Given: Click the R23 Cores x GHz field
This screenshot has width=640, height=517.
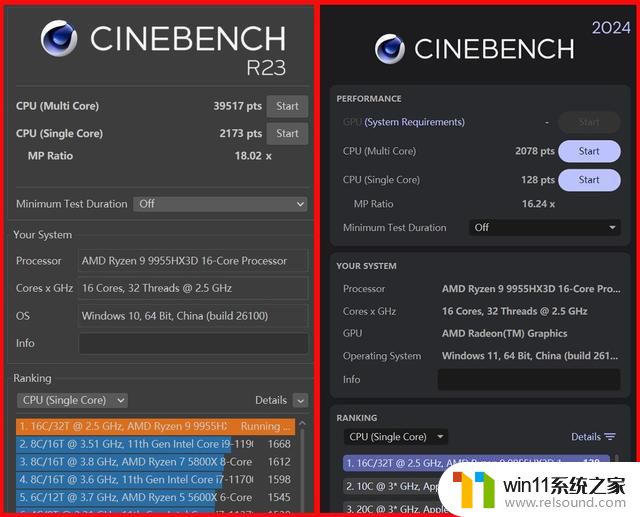Looking at the screenshot, I should coord(193,288).
